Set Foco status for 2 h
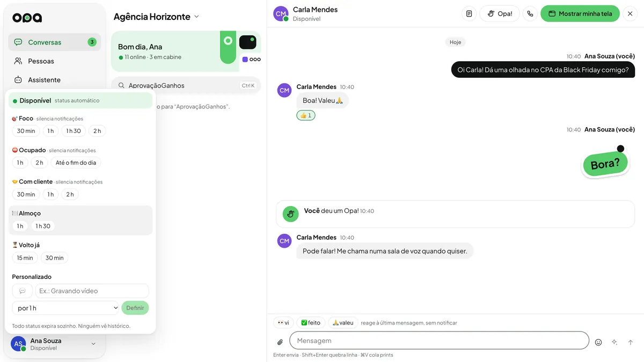The height and width of the screenshot is (362, 644). 97,131
